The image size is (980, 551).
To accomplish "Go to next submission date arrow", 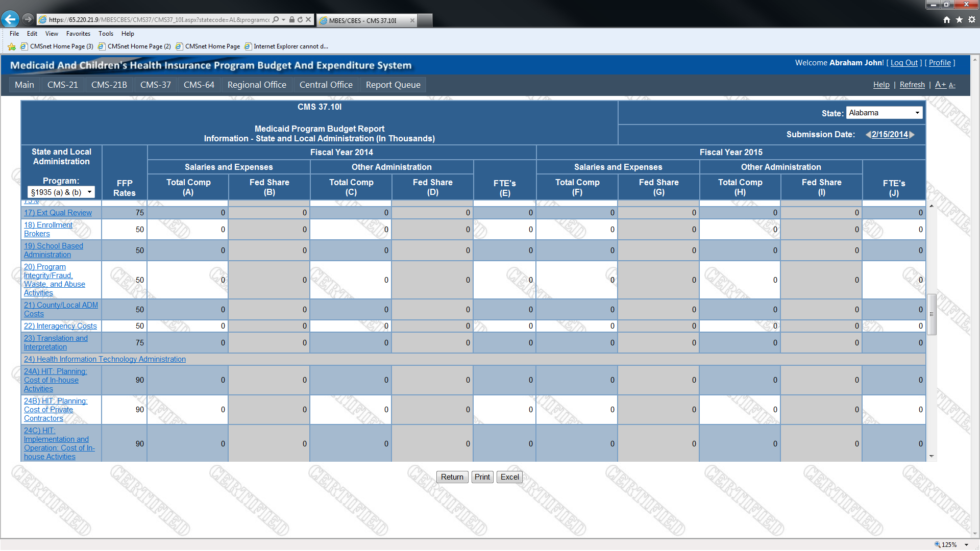I will (912, 135).
